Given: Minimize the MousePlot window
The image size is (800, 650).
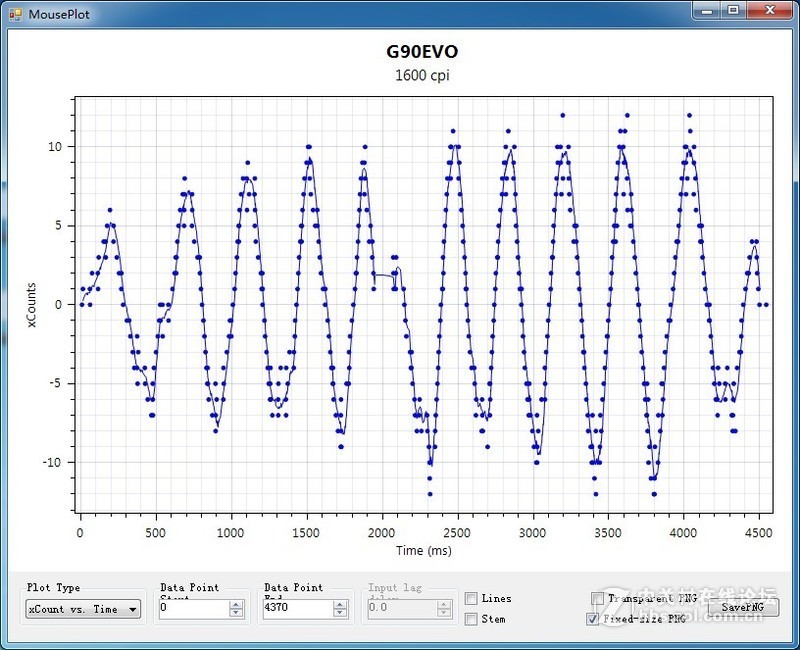Looking at the screenshot, I should click(x=708, y=10).
